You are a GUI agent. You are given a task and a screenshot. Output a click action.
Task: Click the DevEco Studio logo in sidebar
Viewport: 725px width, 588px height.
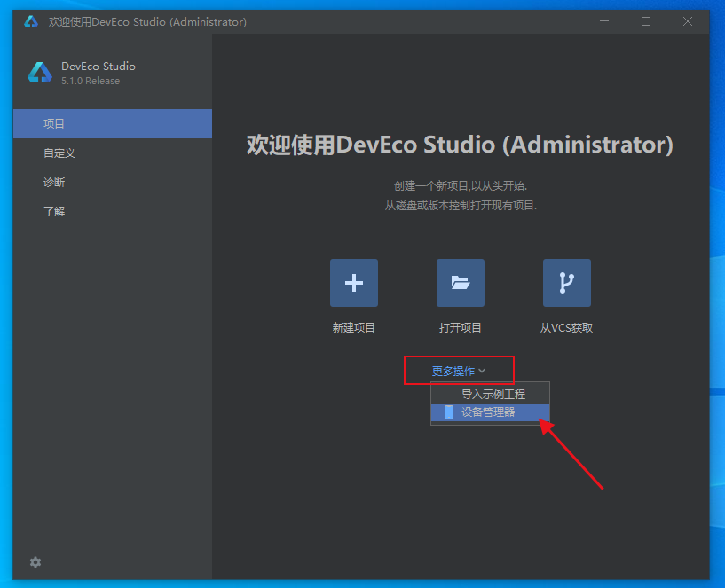[x=40, y=73]
